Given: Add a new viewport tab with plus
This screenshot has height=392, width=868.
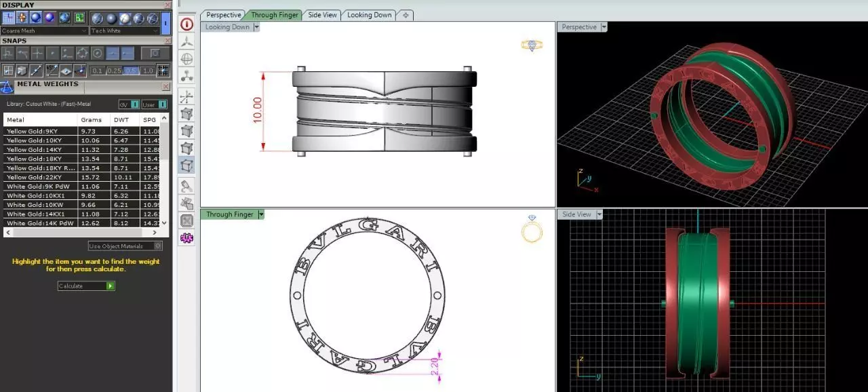Looking at the screenshot, I should tap(406, 15).
